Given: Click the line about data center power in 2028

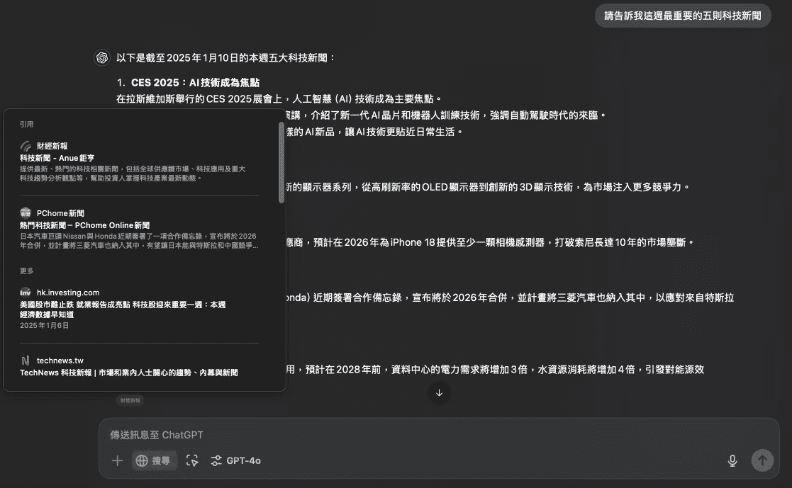Looking at the screenshot, I should point(494,369).
